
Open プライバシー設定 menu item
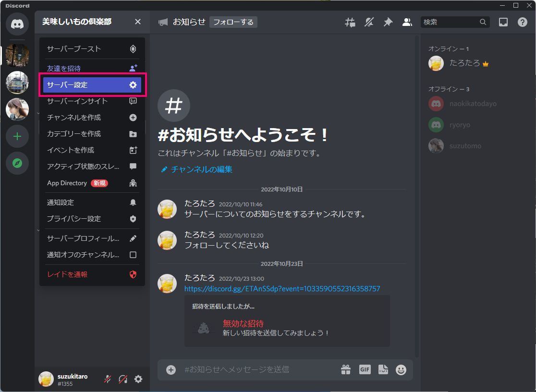click(x=92, y=219)
